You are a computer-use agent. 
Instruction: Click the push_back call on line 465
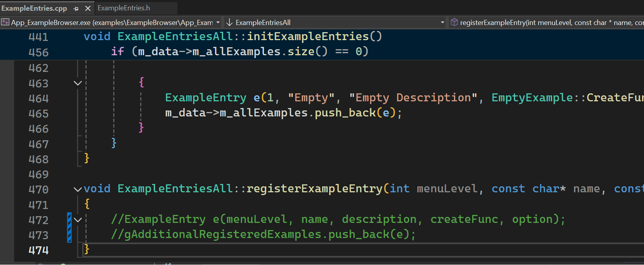345,113
